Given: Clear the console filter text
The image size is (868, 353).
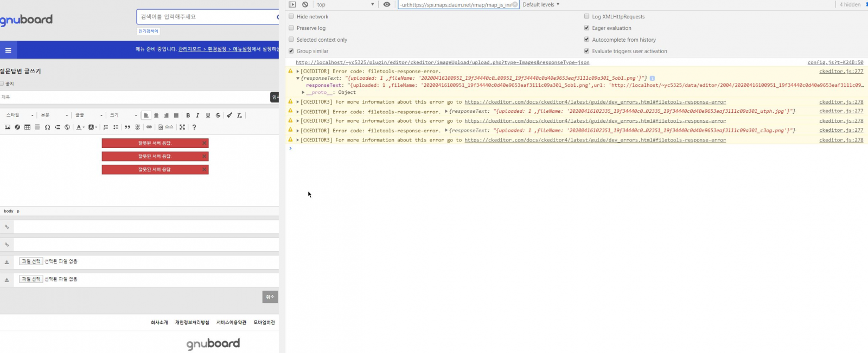Looking at the screenshot, I should click(x=515, y=4).
